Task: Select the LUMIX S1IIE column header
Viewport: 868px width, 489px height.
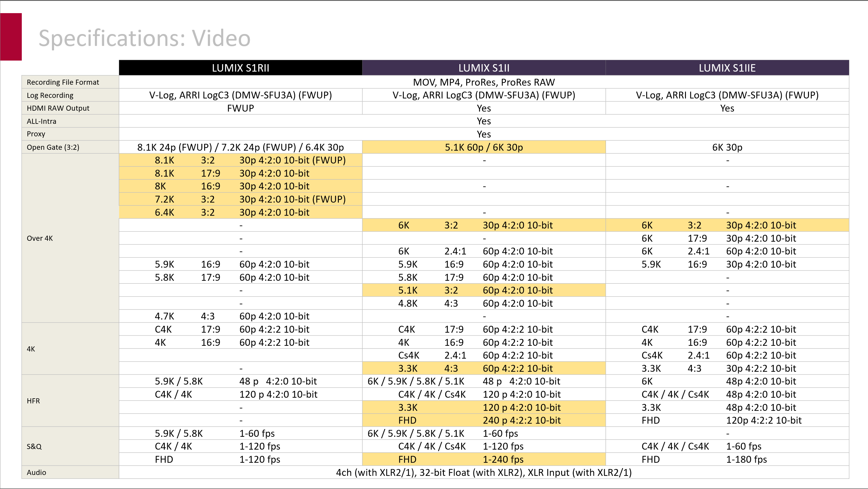Action: click(x=727, y=68)
